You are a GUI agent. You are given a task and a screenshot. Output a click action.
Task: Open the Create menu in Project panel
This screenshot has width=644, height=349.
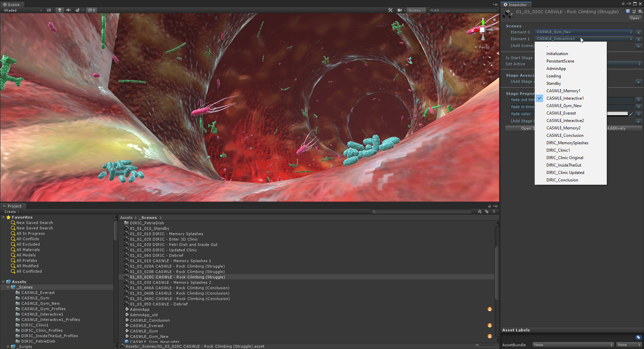tap(12, 212)
